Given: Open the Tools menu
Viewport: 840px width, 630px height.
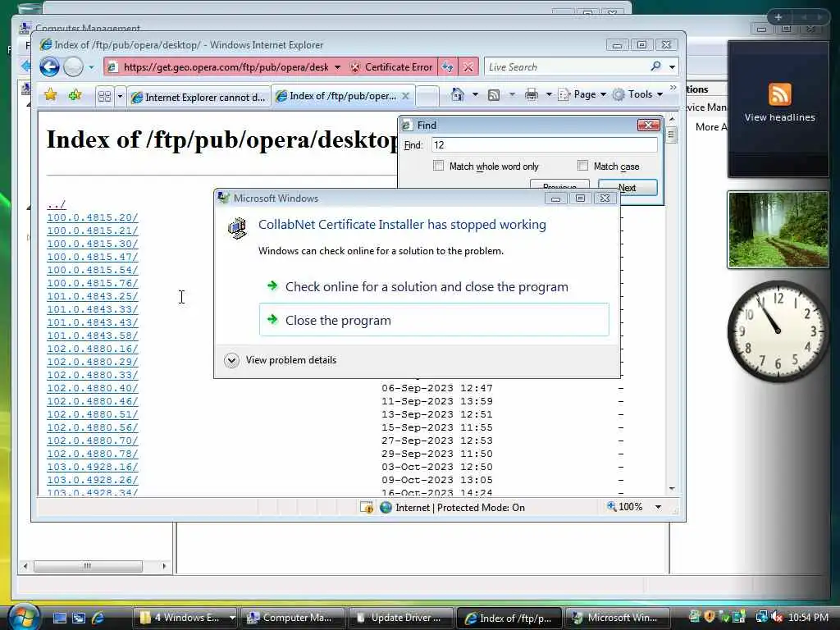Looking at the screenshot, I should tap(638, 95).
